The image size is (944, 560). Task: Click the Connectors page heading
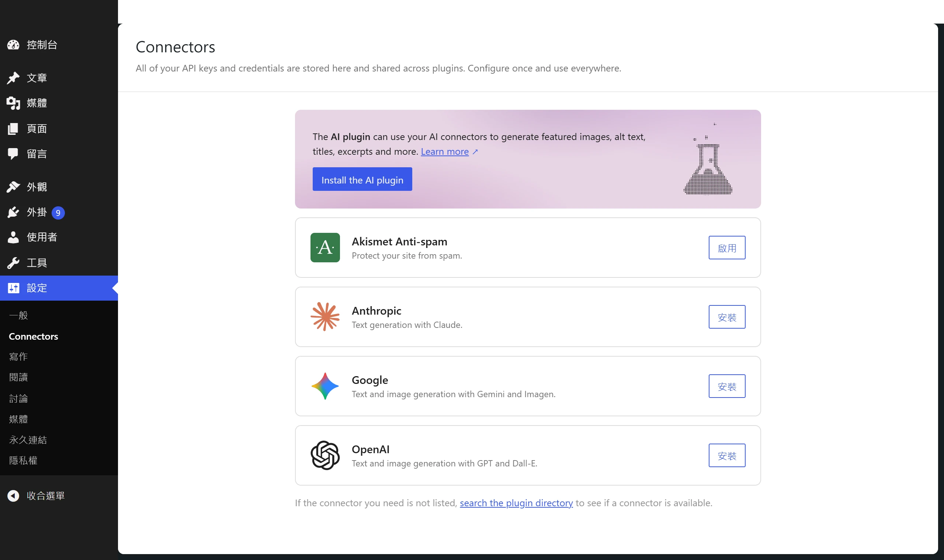click(175, 47)
